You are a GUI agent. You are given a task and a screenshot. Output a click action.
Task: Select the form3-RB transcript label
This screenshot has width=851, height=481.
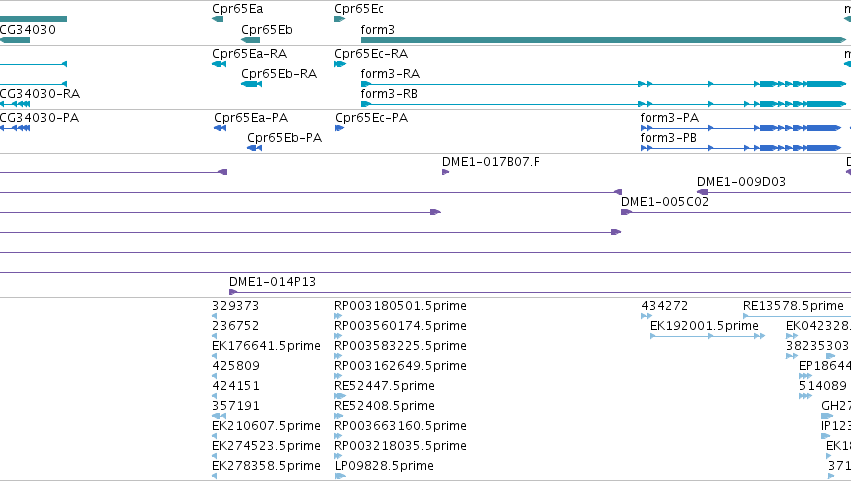(x=389, y=94)
